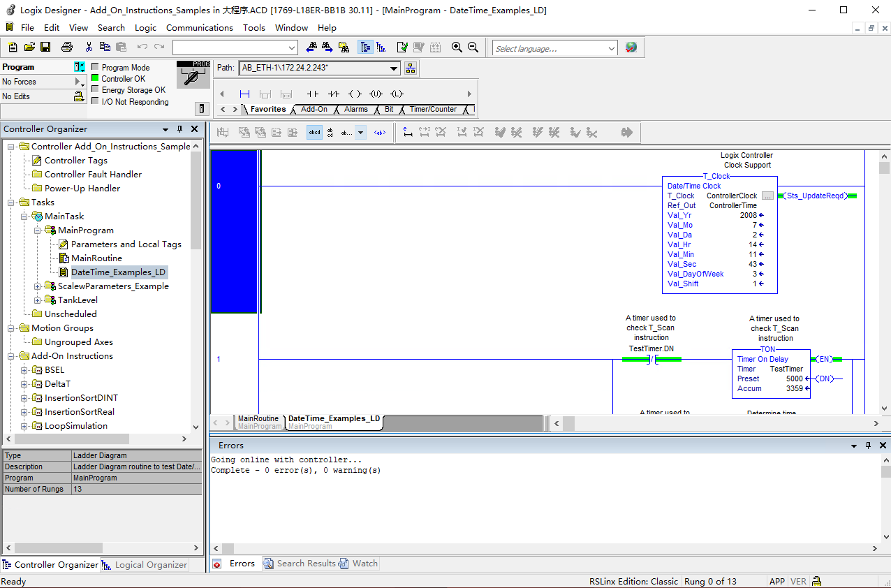Open the File menu
Image resolution: width=891 pixels, height=588 pixels.
pyautogui.click(x=27, y=28)
